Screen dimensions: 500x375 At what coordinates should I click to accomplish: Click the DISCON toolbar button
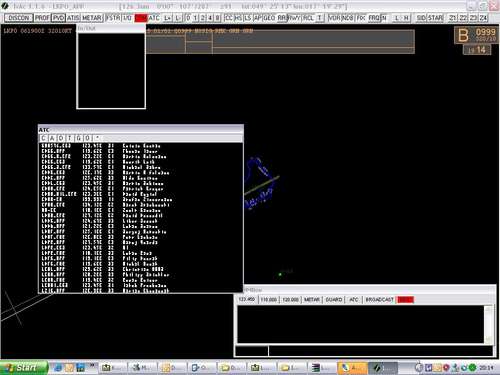coord(19,18)
